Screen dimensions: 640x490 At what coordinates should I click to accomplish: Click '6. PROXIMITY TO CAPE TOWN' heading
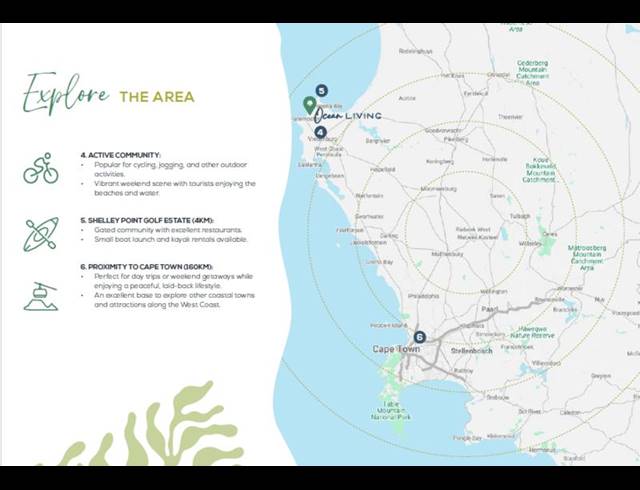[150, 267]
